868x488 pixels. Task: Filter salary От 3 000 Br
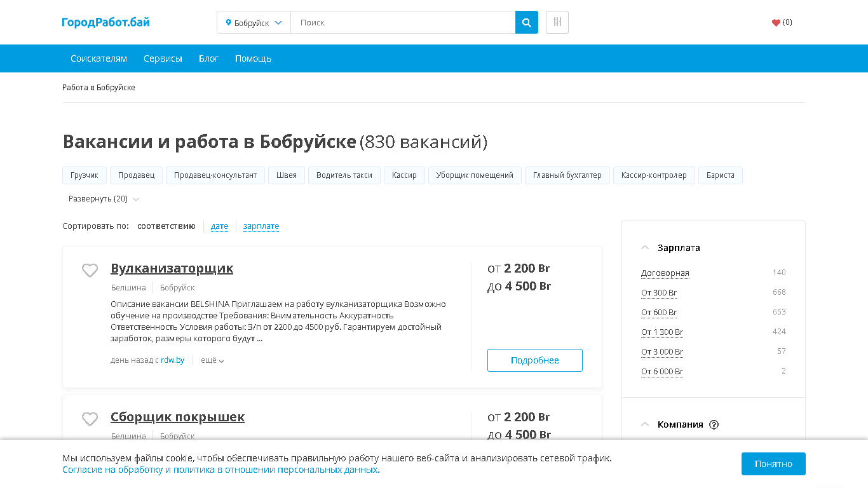point(662,352)
